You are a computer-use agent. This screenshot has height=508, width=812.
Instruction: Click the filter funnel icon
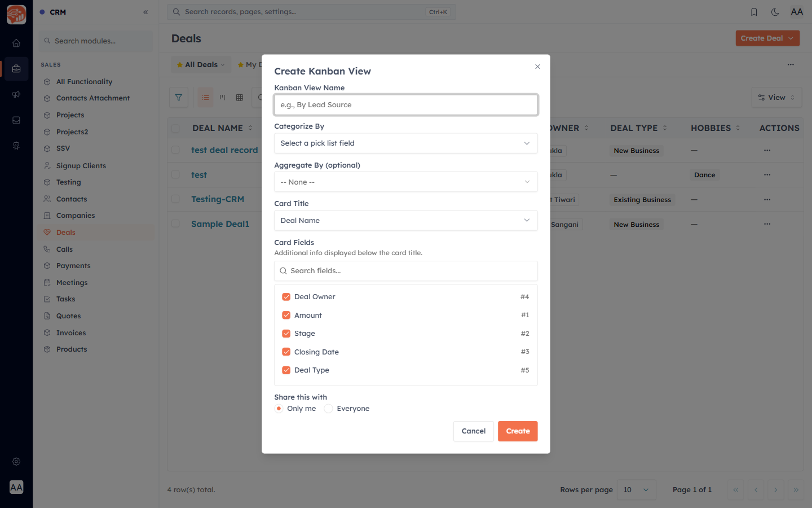pos(179,98)
